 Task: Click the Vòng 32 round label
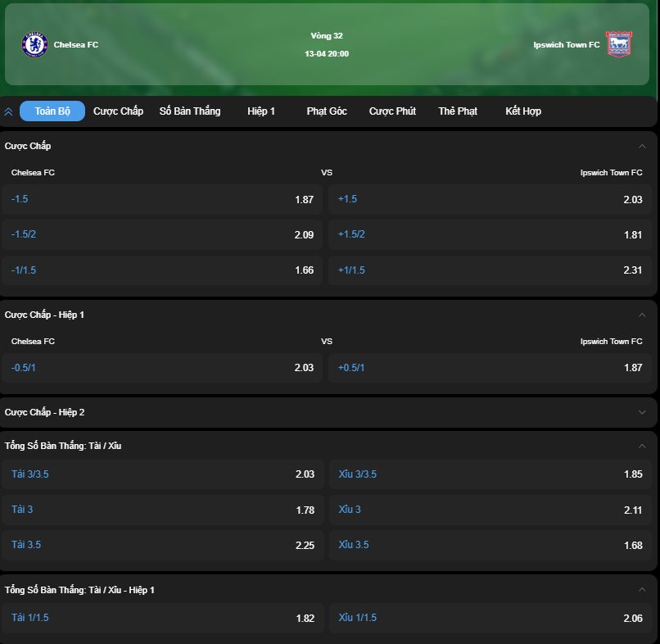pos(327,36)
